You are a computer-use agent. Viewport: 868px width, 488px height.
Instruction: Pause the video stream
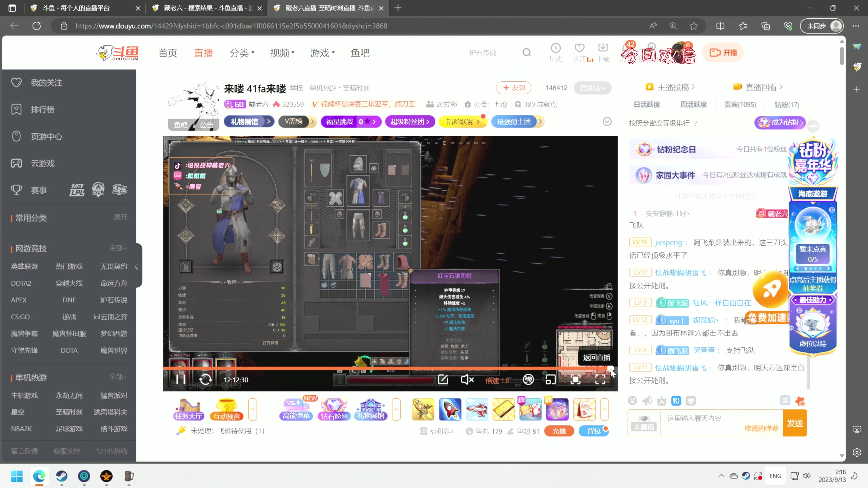[180, 380]
